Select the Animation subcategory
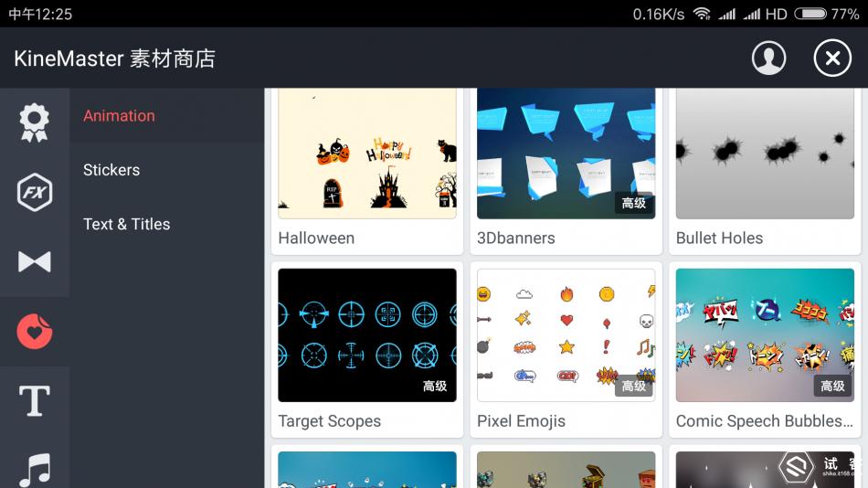Viewport: 868px width, 488px height. coord(119,116)
